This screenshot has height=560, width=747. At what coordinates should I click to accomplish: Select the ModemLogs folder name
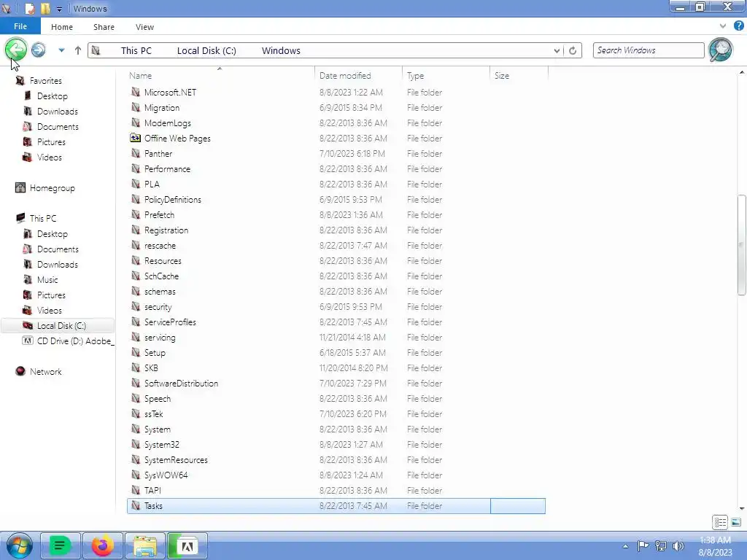[x=168, y=122]
